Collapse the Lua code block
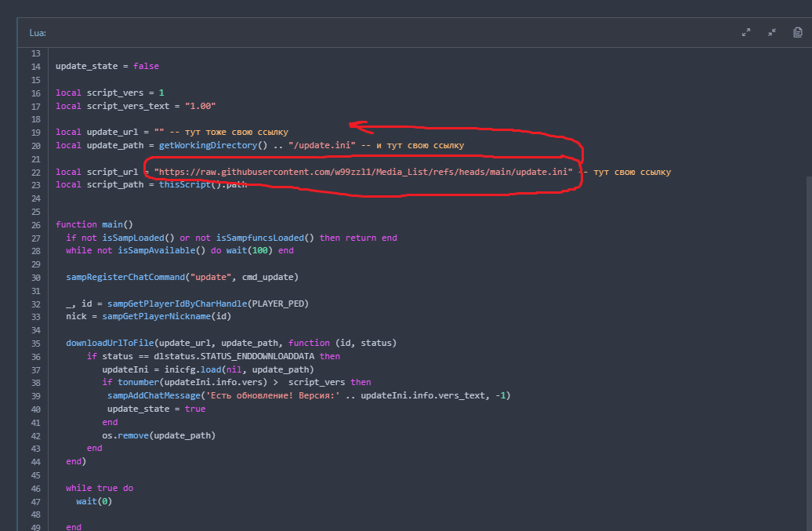The width and height of the screenshot is (812, 531). (772, 33)
